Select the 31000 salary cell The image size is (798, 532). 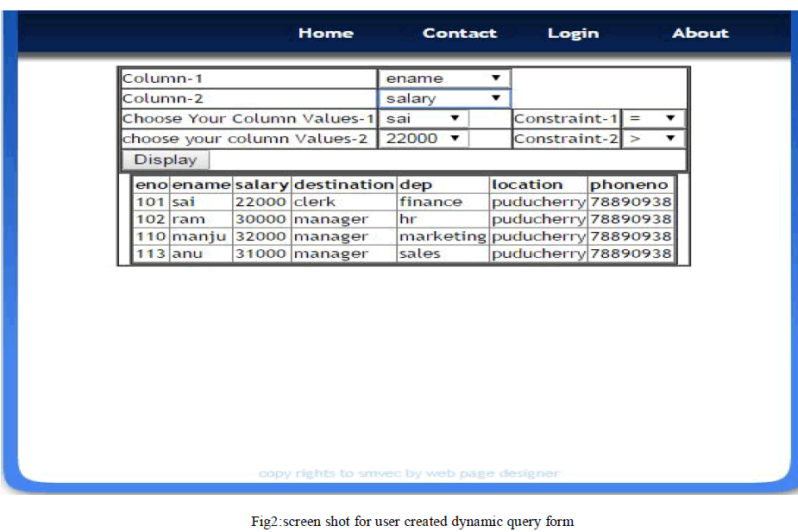tap(261, 253)
